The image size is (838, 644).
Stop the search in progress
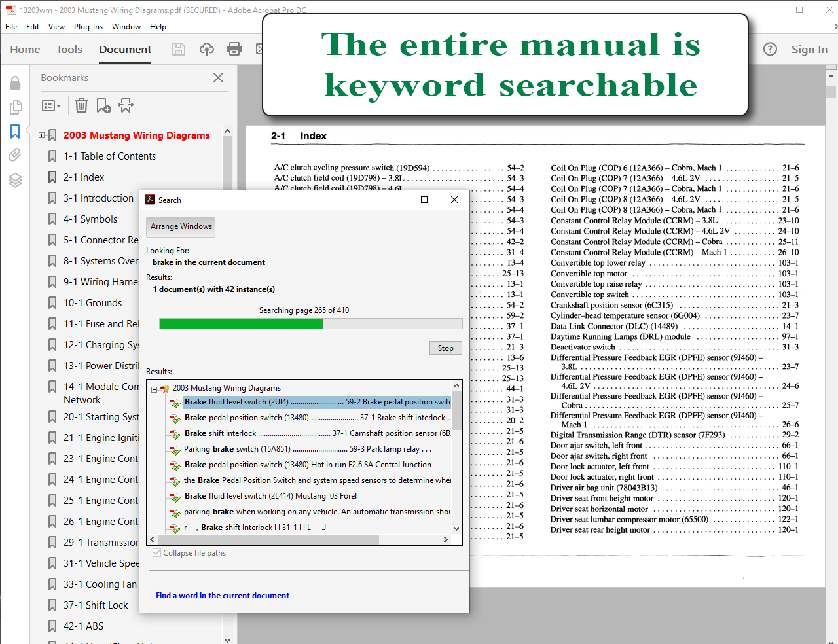pos(446,348)
